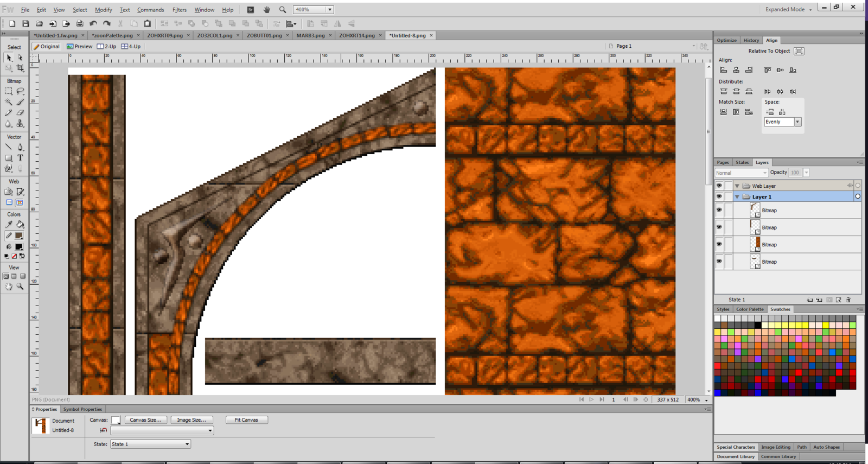Select the Pointer tool
Screen dimensions: 868x464
(9, 58)
